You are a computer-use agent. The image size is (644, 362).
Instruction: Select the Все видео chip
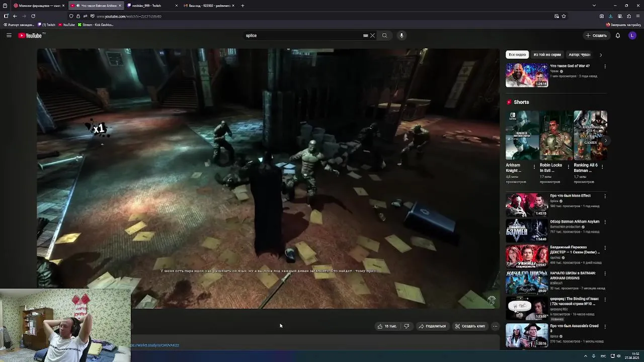pyautogui.click(x=517, y=54)
